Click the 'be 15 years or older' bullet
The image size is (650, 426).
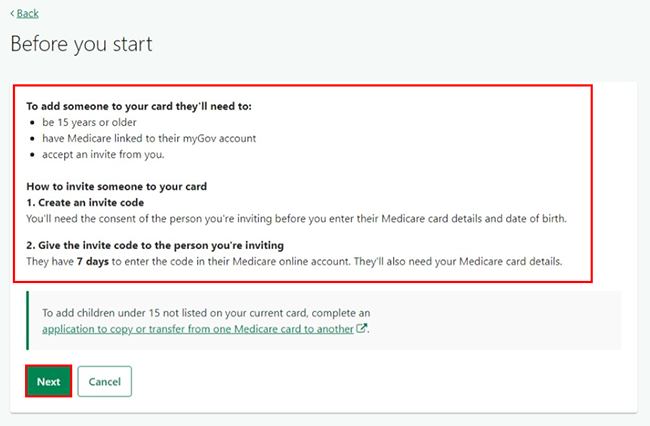click(89, 123)
